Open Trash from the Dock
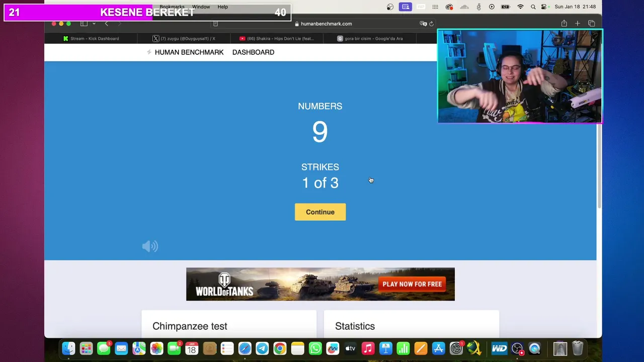Image resolution: width=644 pixels, height=362 pixels. [578, 348]
